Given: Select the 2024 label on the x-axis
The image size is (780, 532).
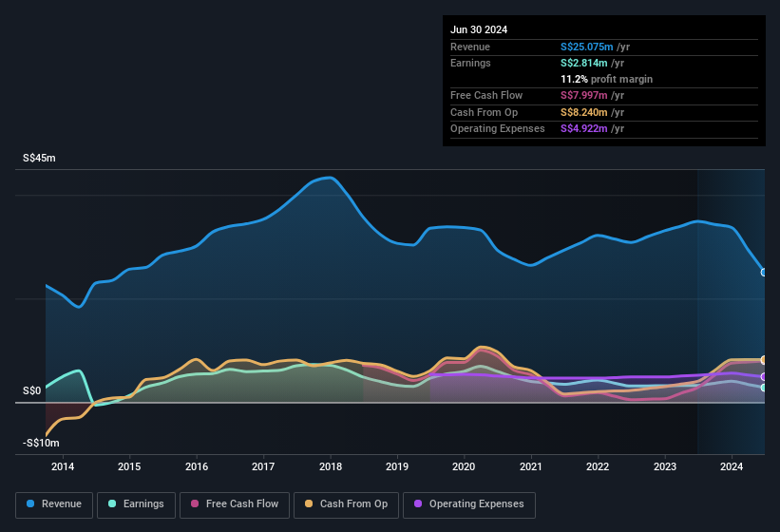Looking at the screenshot, I should 732,466.
